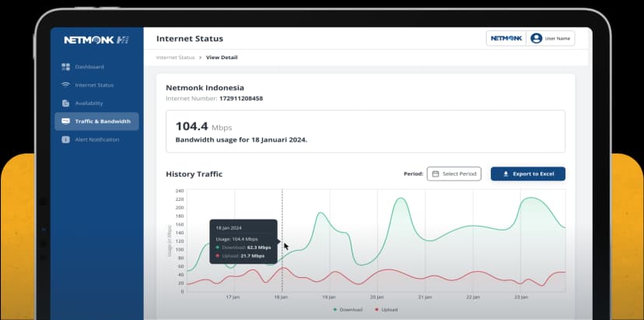Click the internet number 172911208458

[241, 99]
